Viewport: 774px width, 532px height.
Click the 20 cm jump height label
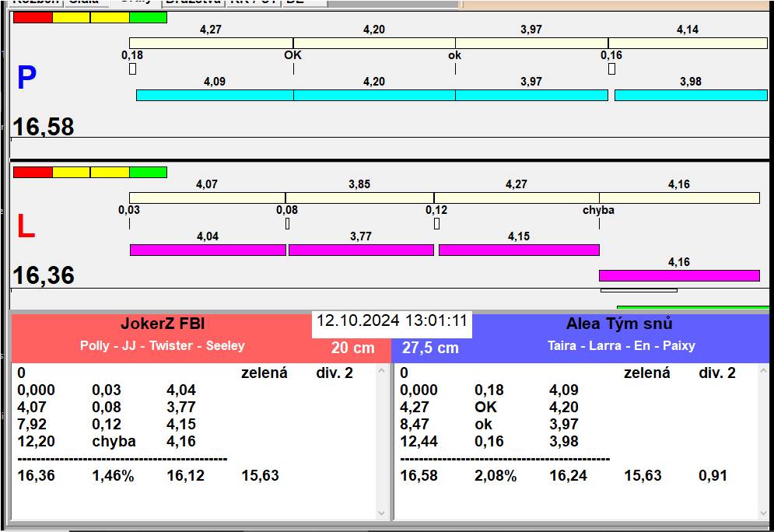coord(352,348)
